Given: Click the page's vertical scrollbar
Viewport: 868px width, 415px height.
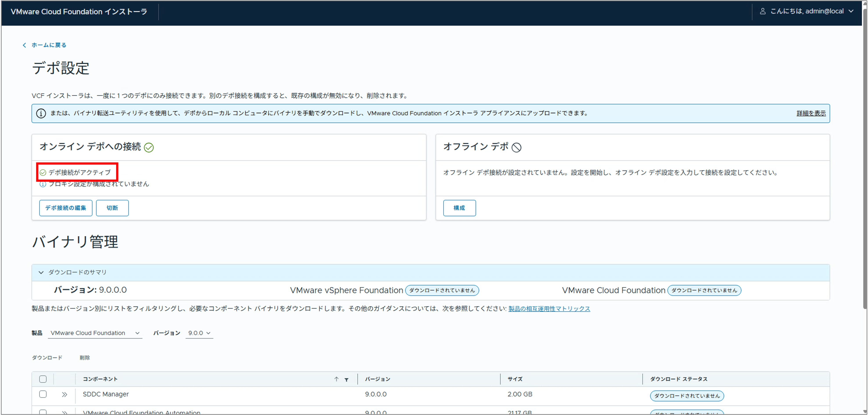Looking at the screenshot, I should pyautogui.click(x=865, y=158).
